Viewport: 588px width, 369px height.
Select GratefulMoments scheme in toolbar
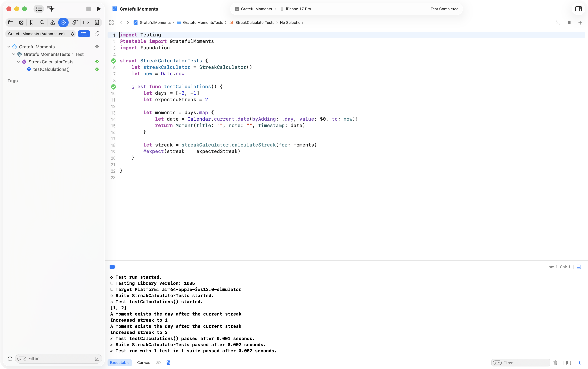click(254, 9)
